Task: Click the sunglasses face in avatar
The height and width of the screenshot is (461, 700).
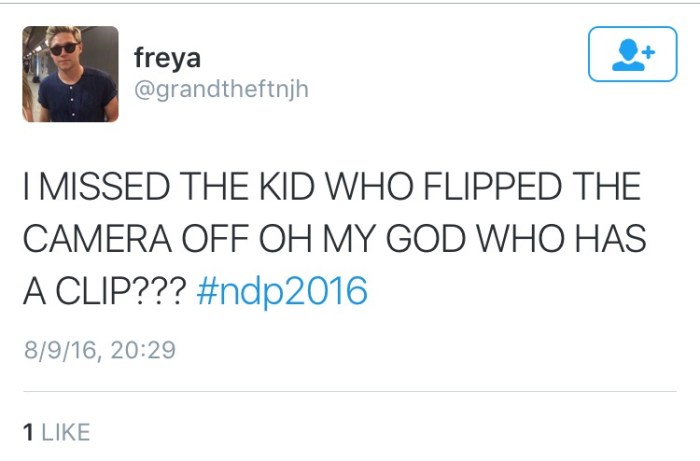Action: pos(65,45)
